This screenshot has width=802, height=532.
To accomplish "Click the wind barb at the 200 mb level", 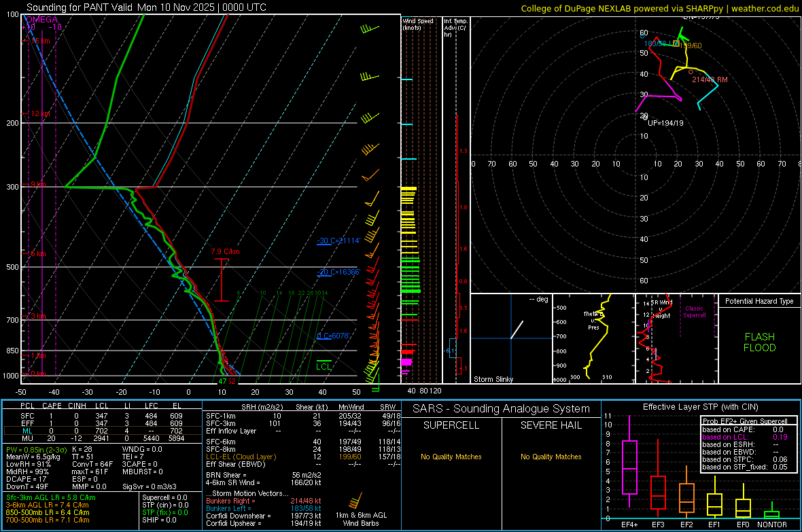I will coord(370,118).
